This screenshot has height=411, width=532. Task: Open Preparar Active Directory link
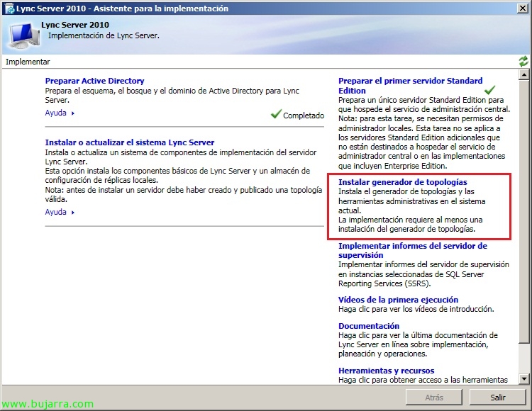click(x=94, y=81)
